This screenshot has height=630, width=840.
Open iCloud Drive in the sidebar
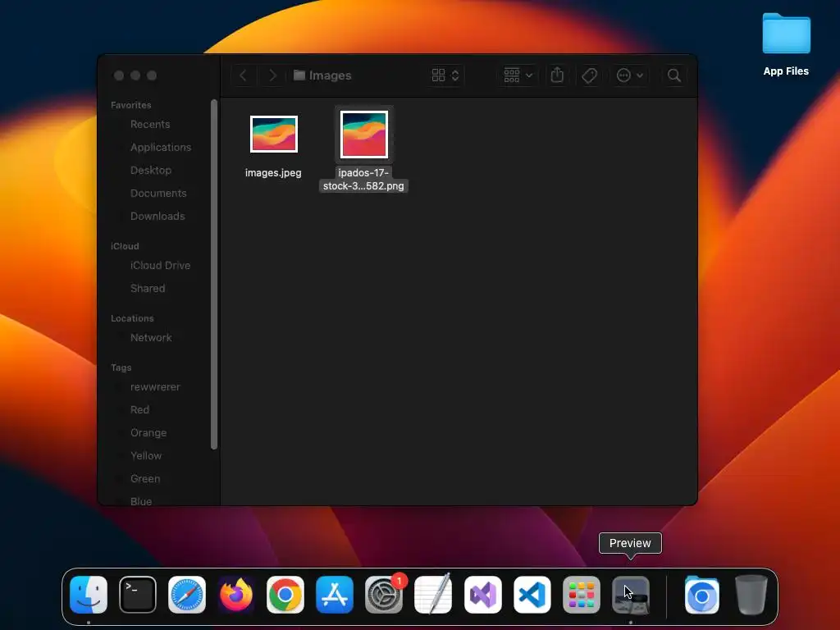(x=160, y=266)
